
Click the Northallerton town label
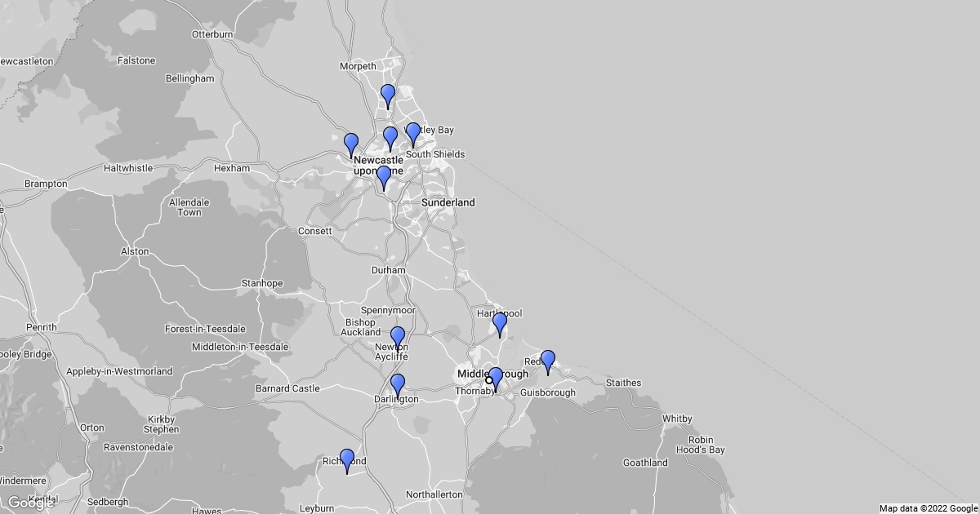click(434, 494)
